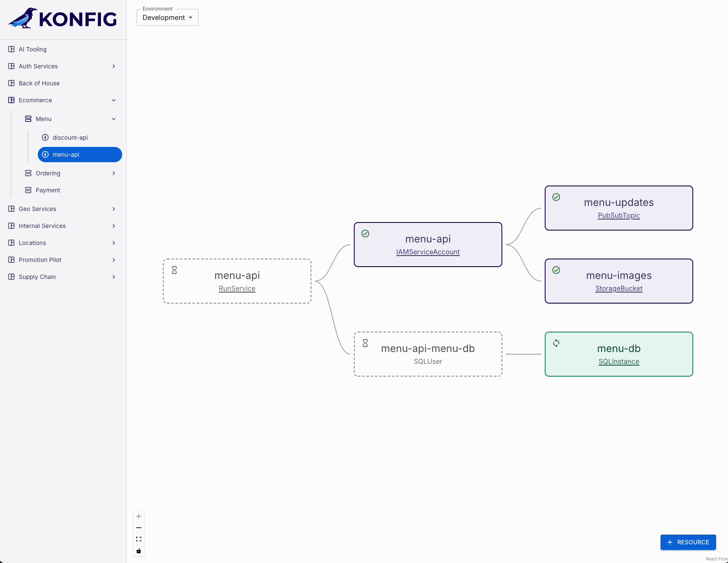Open the PubSubTopic link
Viewport: 728px width, 563px height.
click(619, 215)
